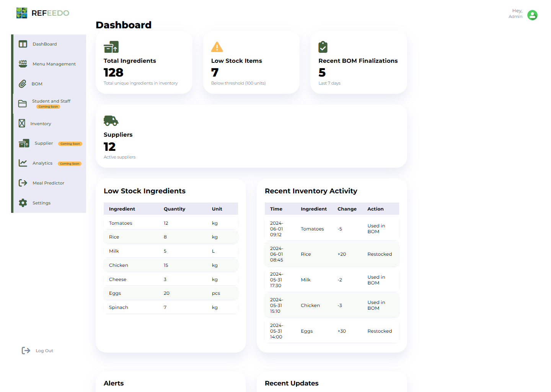Click the Ingredient column header in Low Stock
Screen dimensions: 551x392
click(122, 209)
